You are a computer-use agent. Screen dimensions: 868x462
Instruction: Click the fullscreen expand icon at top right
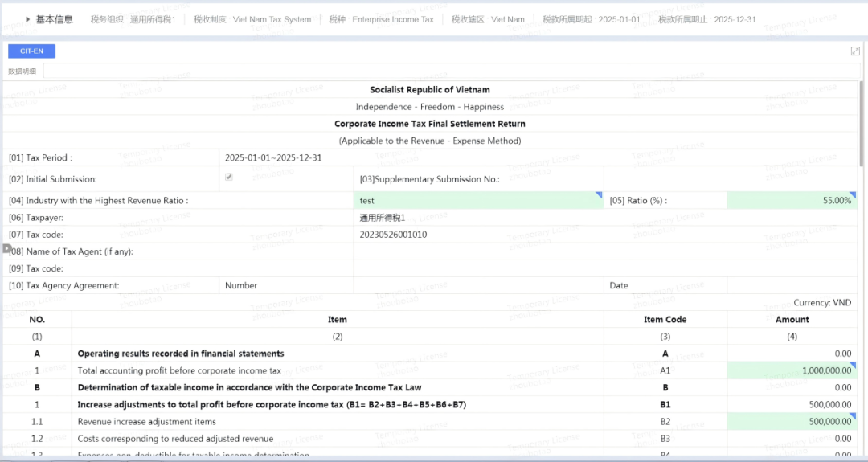(855, 51)
